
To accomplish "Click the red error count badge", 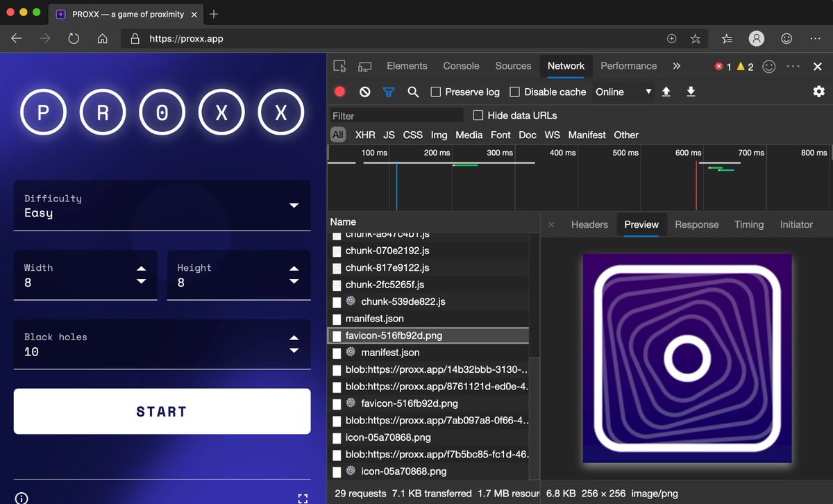I will [x=723, y=67].
